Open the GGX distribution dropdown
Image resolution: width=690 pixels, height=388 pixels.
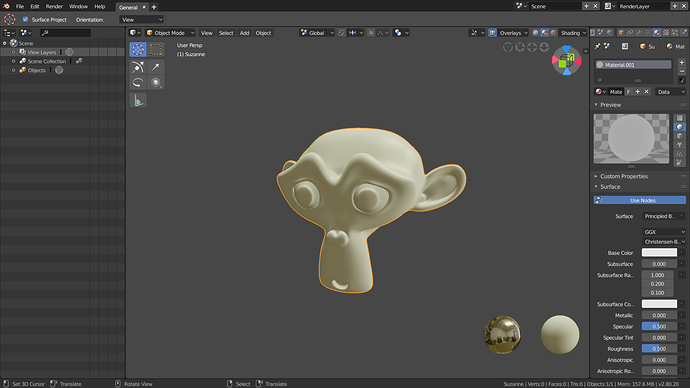pyautogui.click(x=664, y=232)
